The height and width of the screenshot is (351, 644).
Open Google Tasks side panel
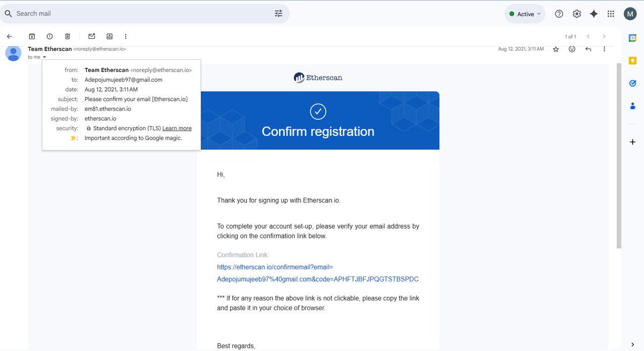pos(633,83)
